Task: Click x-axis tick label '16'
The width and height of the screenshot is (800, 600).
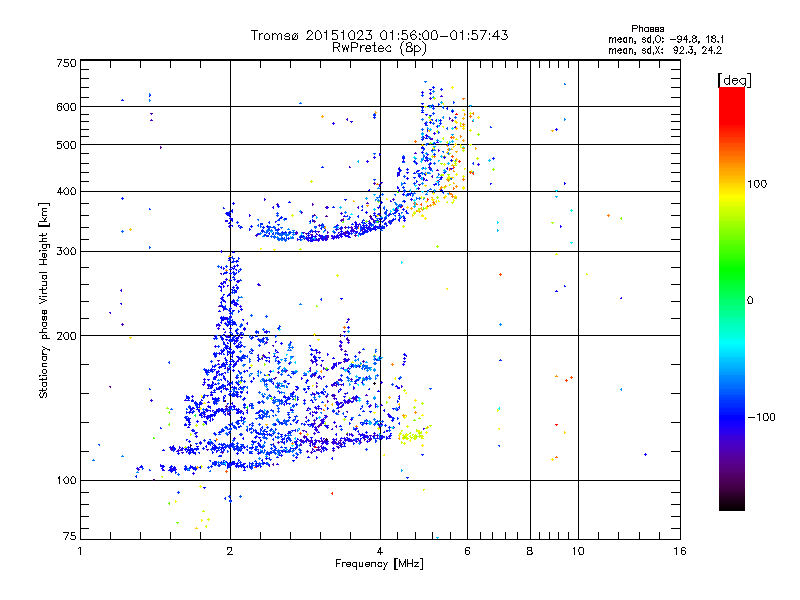Action: pyautogui.click(x=680, y=551)
